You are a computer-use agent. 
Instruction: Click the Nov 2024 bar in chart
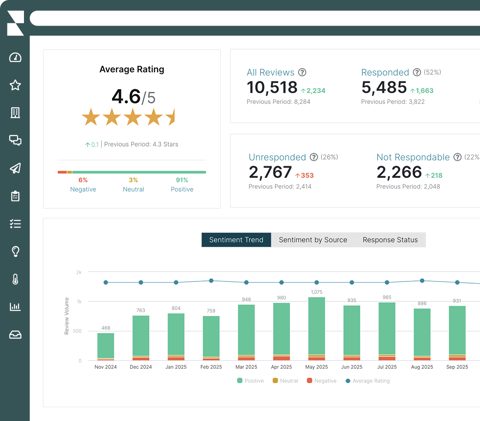click(x=106, y=347)
